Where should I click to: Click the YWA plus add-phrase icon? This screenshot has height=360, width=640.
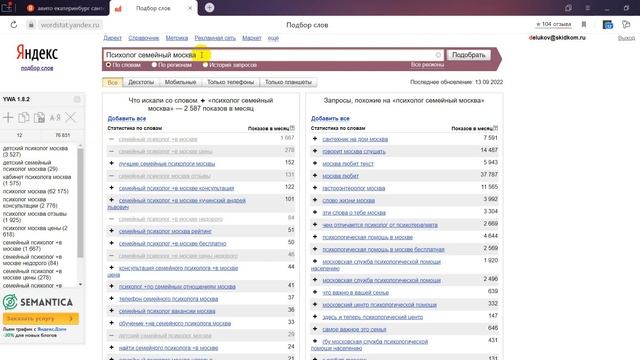8,118
